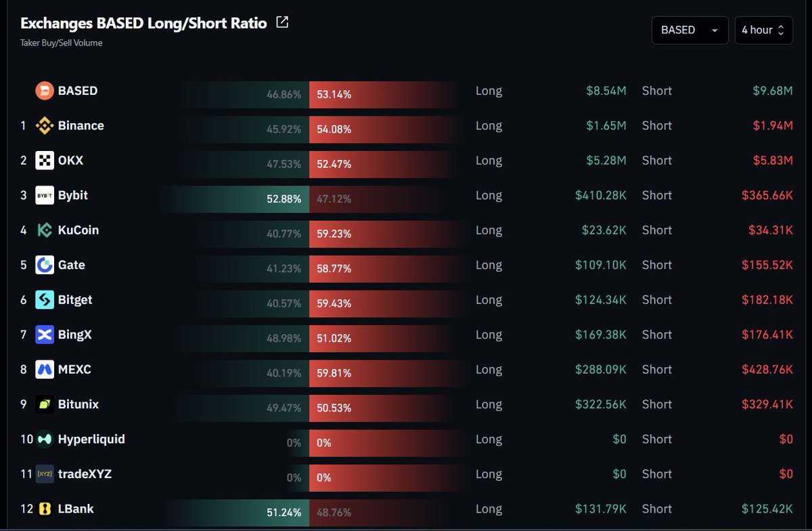
Task: Click the BASED total 46.86% long percentage
Action: (284, 95)
